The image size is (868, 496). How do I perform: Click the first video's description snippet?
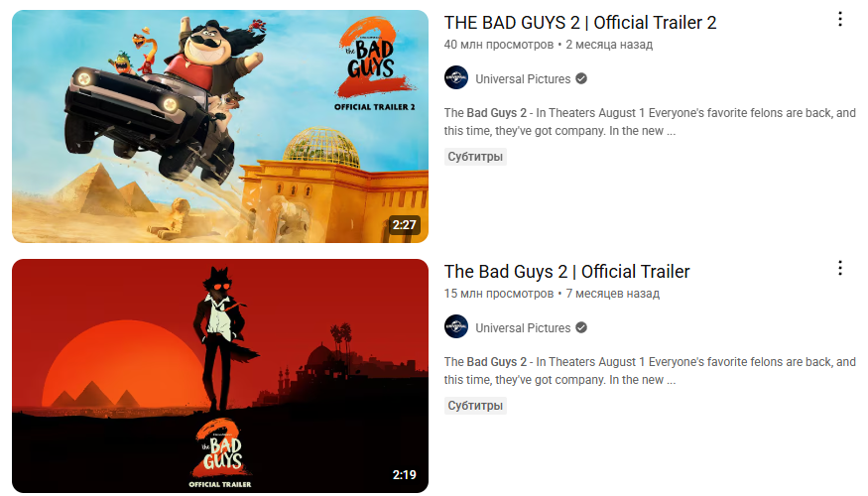[x=650, y=122]
